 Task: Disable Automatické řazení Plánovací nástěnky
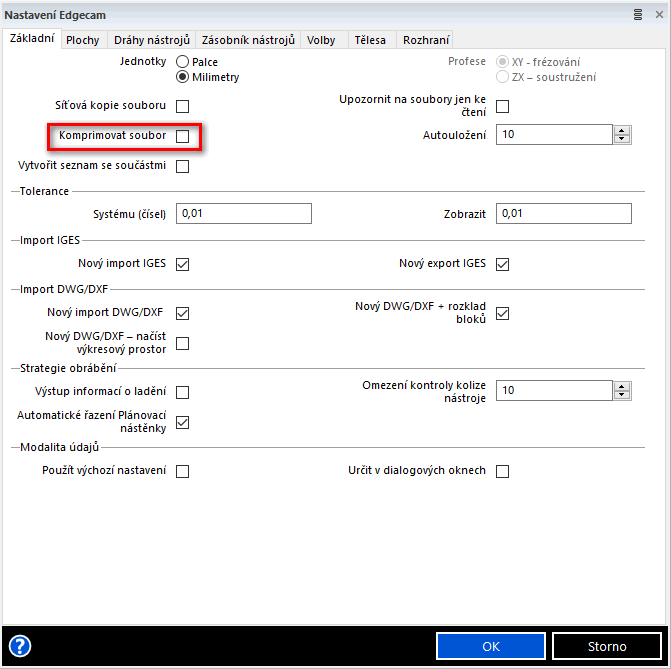click(x=183, y=422)
